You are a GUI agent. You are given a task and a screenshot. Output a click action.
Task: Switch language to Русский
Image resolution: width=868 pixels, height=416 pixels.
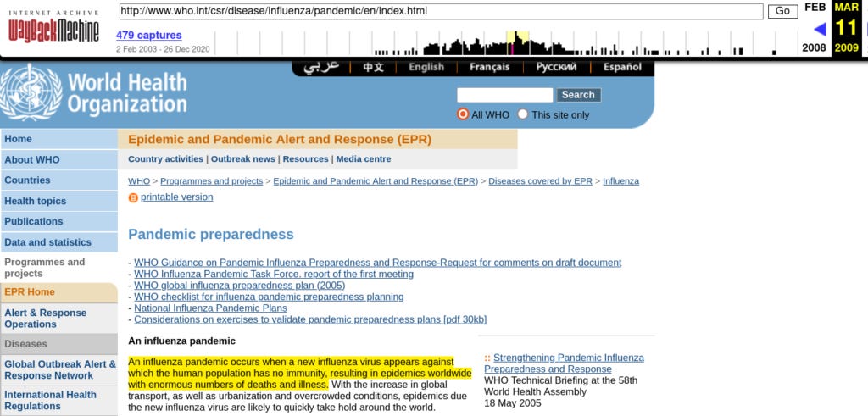tap(556, 67)
